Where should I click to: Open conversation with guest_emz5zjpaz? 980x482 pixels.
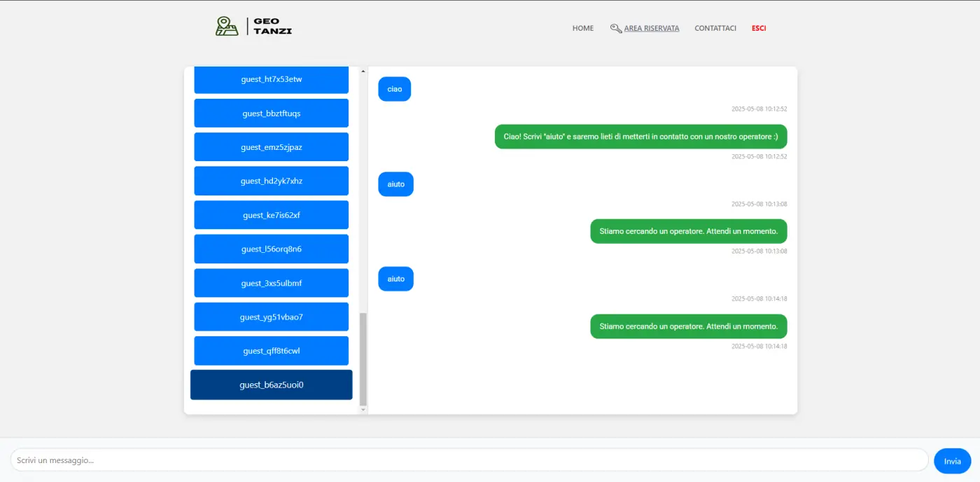pos(271,147)
